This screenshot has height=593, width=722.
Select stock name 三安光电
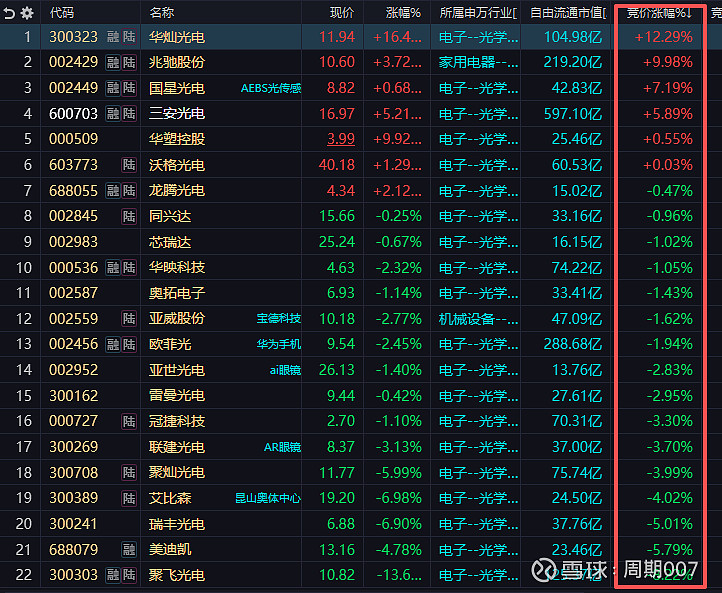point(177,113)
